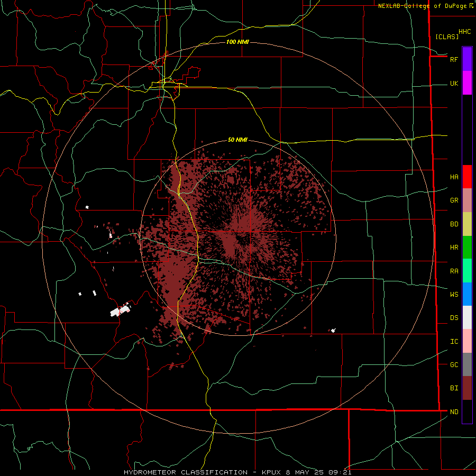This screenshot has height=476, width=476.
Task: Click the HHC product label
Action: 465,32
